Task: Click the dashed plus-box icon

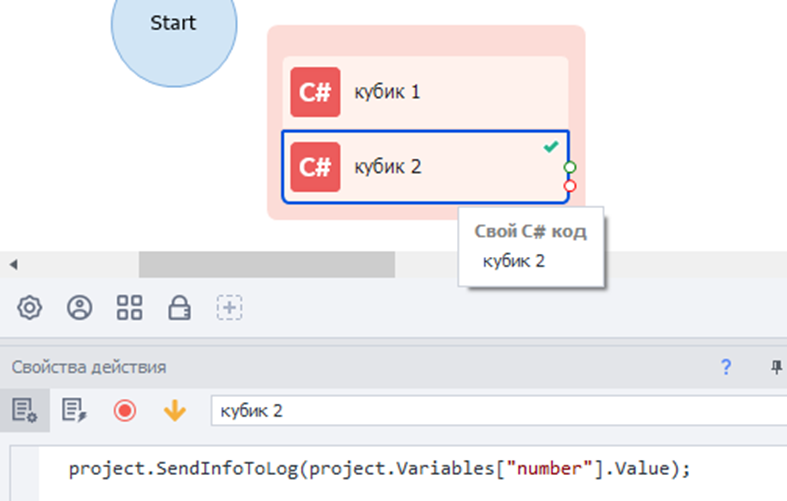Action: 230,308
